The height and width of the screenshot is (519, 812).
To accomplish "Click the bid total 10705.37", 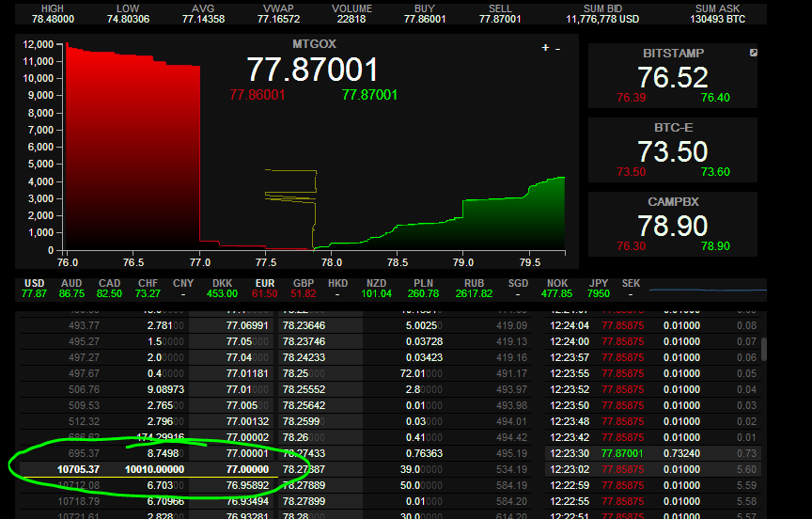I will 78,469.
